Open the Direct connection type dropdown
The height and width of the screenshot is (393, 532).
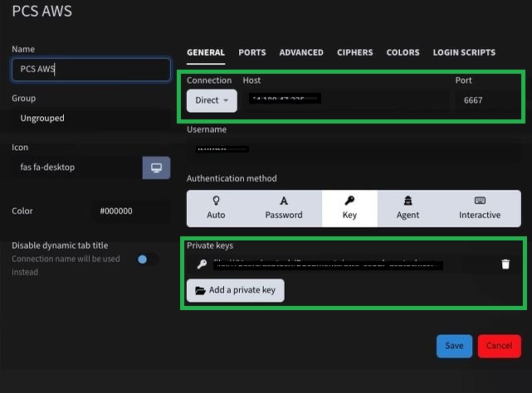coord(212,100)
